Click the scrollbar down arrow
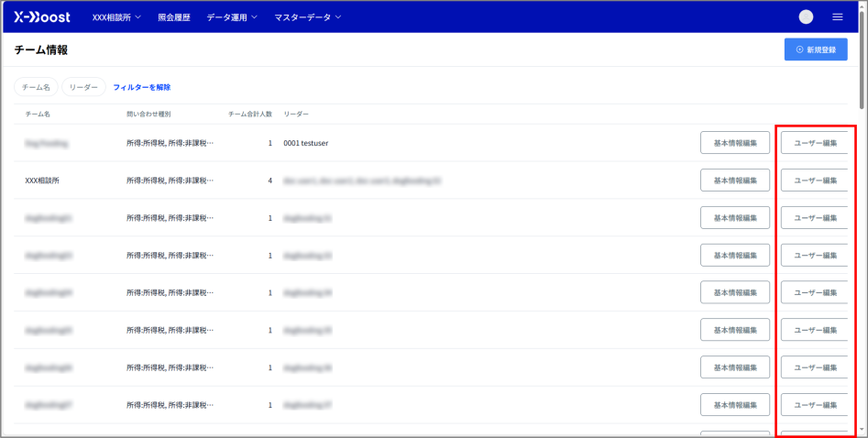868x438 pixels. pos(863,431)
